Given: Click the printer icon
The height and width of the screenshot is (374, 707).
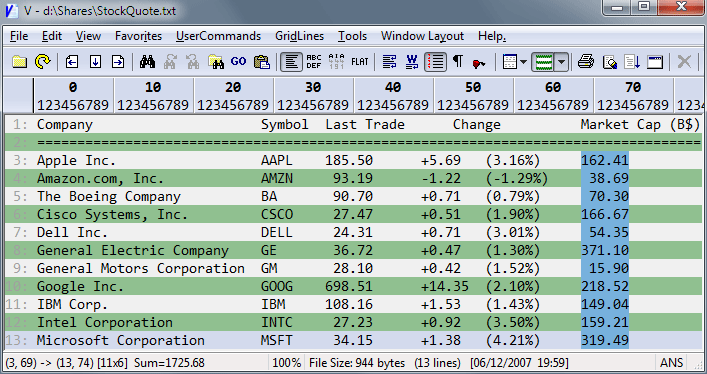Looking at the screenshot, I should point(586,62).
